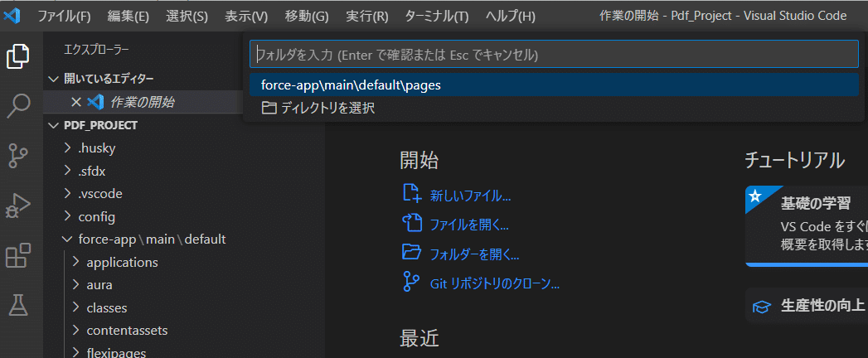Open the Testing flask icon
The height and width of the screenshot is (358, 868).
click(x=18, y=306)
